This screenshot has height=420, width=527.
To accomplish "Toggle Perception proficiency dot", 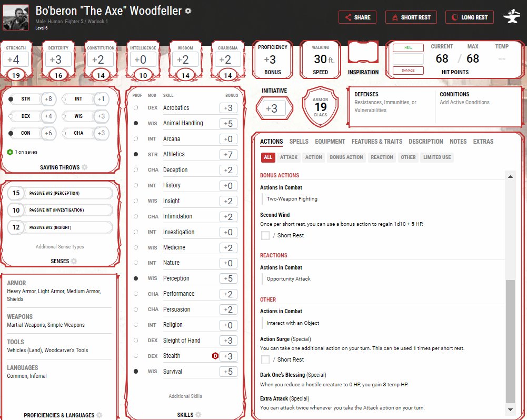I will click(136, 278).
